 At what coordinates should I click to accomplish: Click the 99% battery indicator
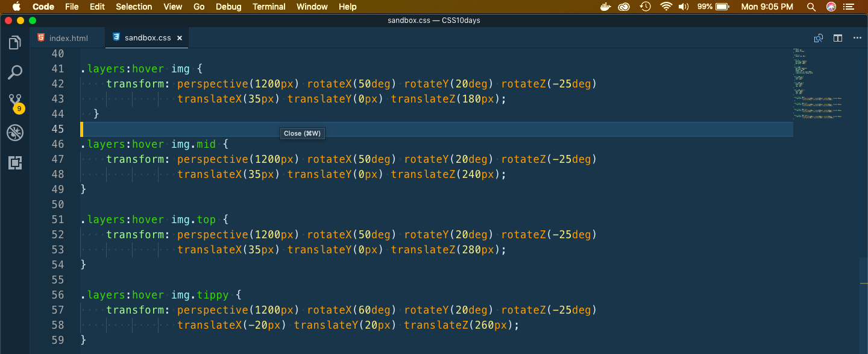[x=713, y=7]
